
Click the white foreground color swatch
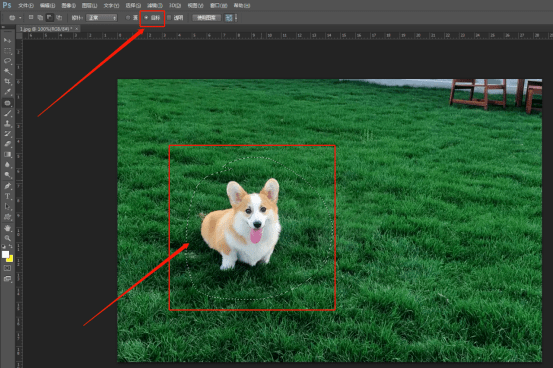tap(5, 254)
